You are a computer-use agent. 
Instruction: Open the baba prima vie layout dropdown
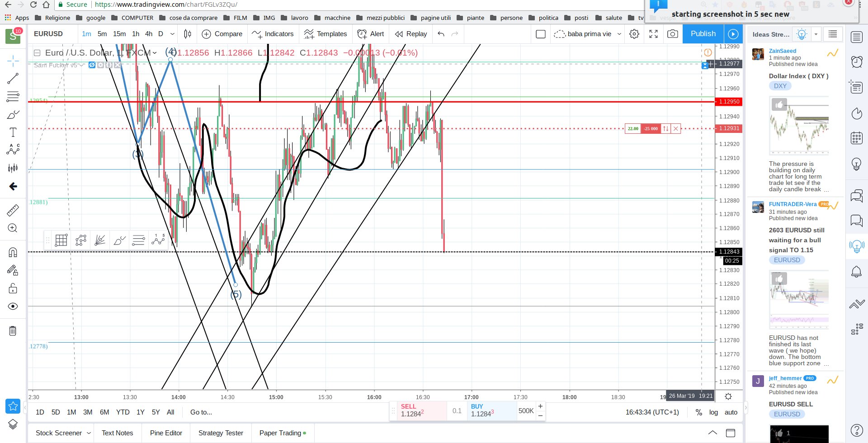619,34
